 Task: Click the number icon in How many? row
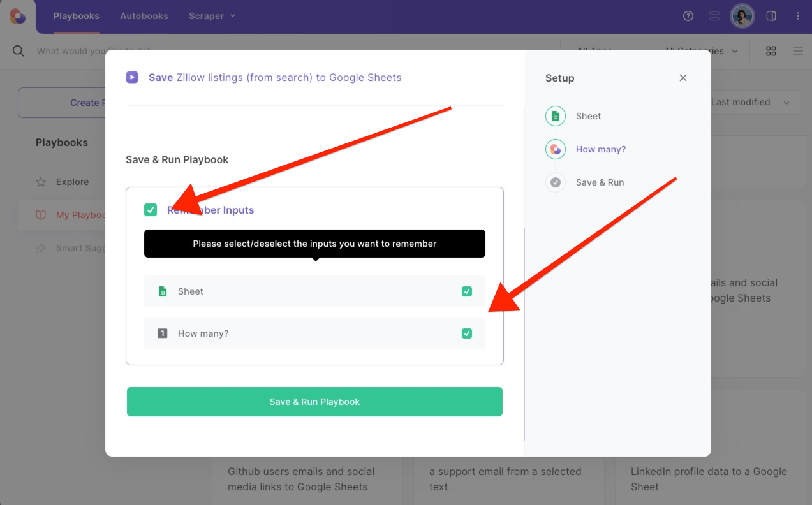click(163, 333)
